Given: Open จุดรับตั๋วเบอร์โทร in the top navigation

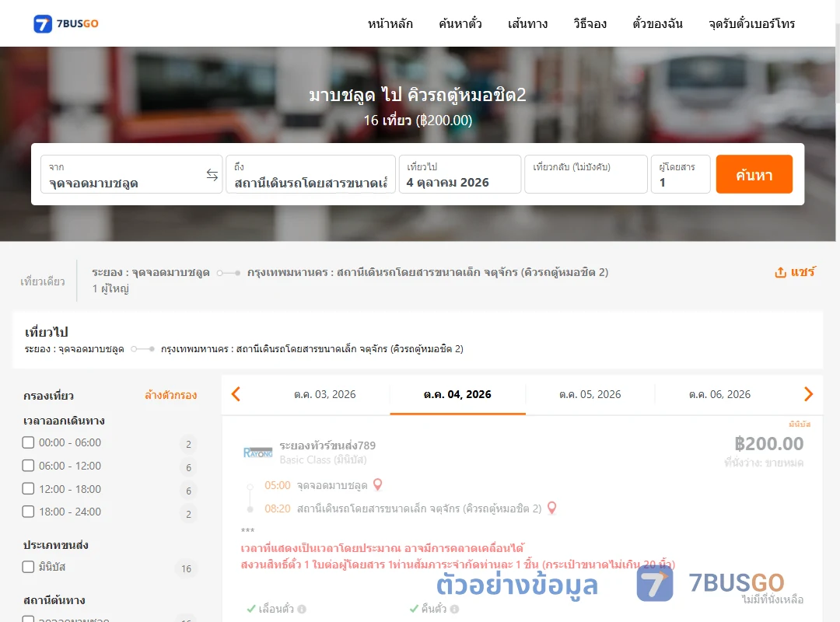Looking at the screenshot, I should [x=751, y=23].
